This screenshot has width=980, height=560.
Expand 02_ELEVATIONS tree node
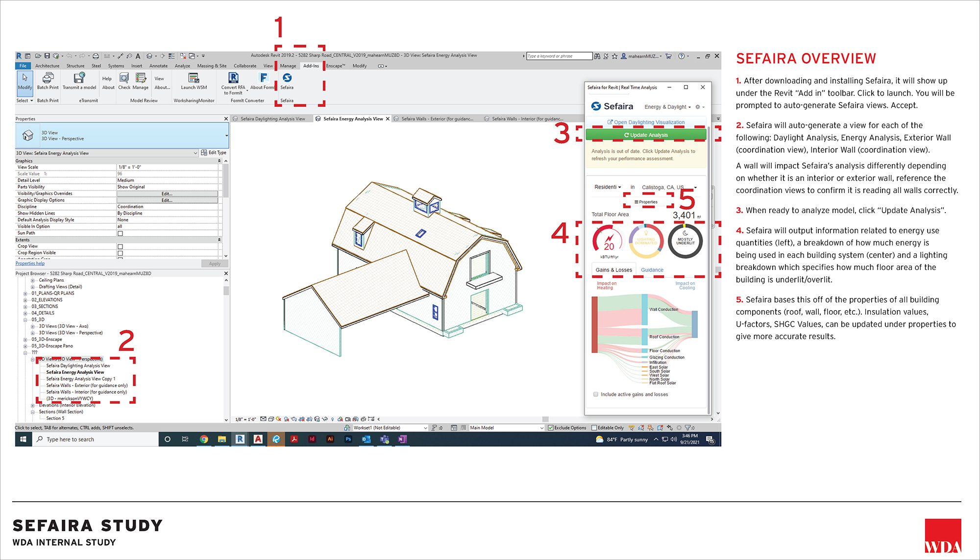click(25, 300)
